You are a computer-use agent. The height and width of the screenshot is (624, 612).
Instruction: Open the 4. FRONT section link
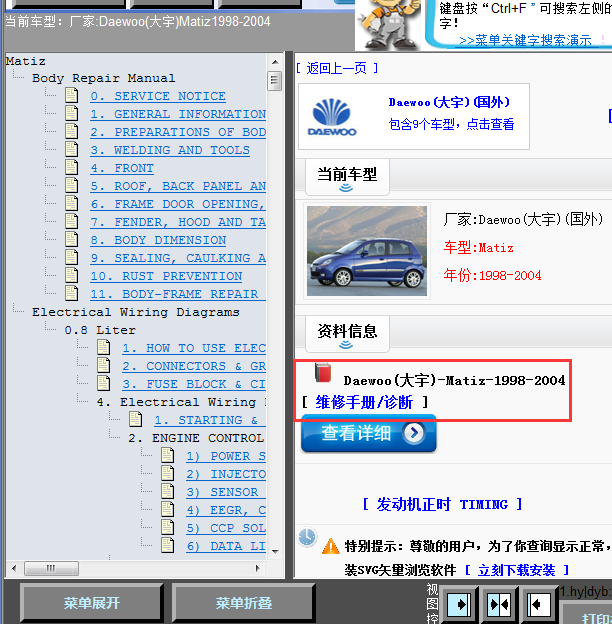122,168
